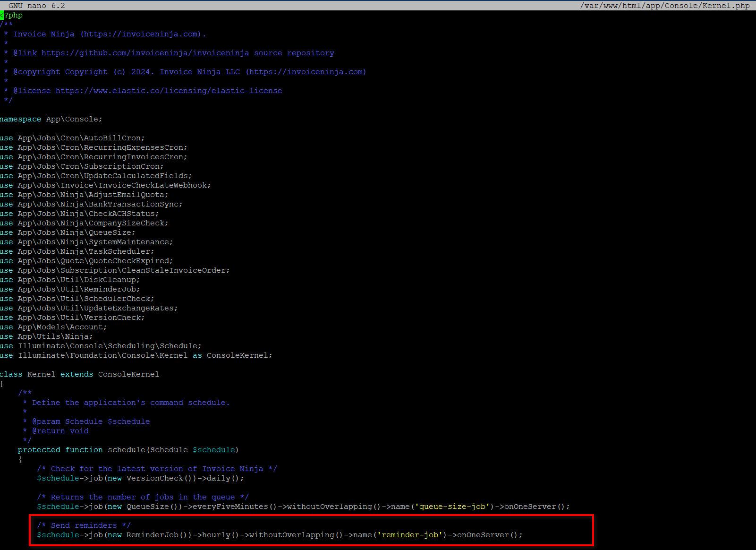
Task: Click the use App\Jobs\Util\VersionCheck; line
Action: click(x=72, y=318)
